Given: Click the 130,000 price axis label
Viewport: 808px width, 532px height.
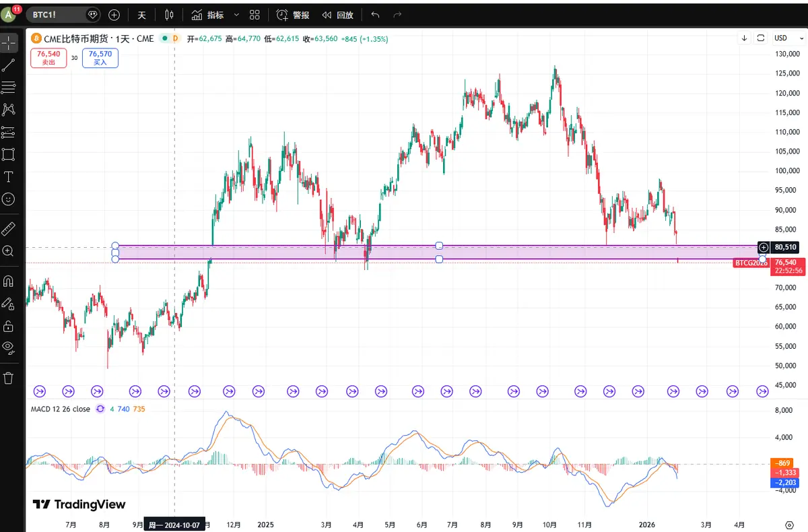Looking at the screenshot, I should 786,54.
